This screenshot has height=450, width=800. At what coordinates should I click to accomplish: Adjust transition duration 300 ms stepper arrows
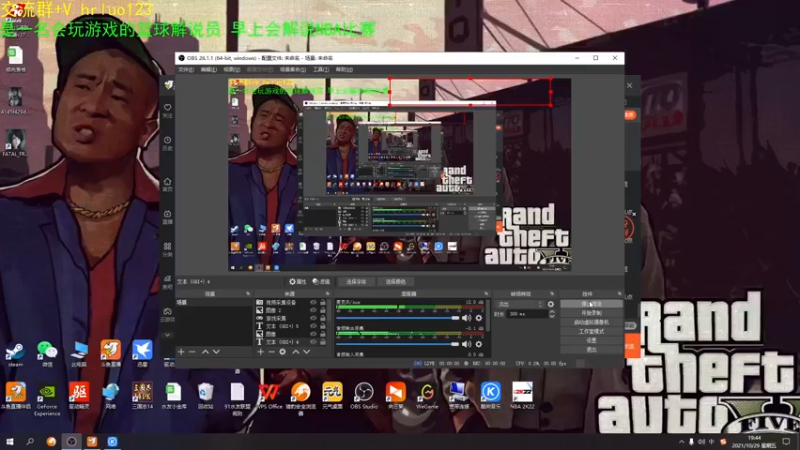(552, 314)
